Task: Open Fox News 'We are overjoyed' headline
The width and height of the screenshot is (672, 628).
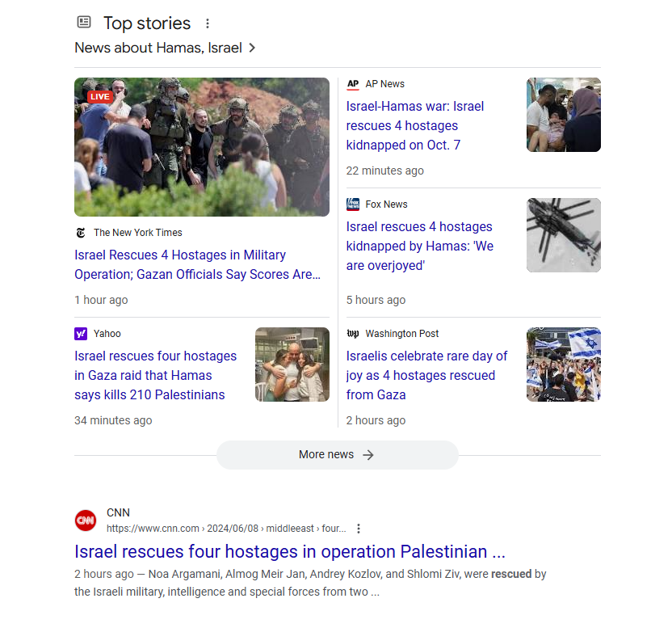Action: click(420, 247)
